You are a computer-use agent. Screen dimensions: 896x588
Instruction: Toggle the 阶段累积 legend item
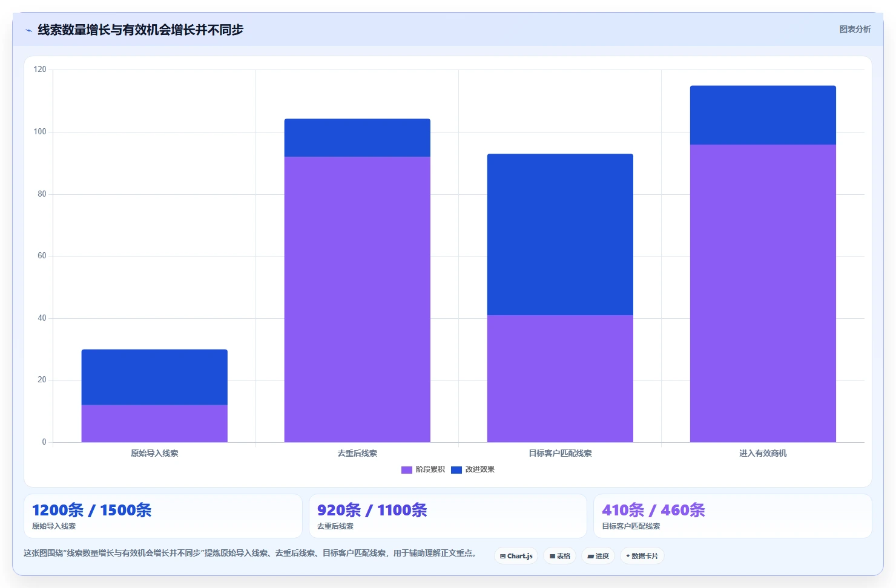(423, 469)
